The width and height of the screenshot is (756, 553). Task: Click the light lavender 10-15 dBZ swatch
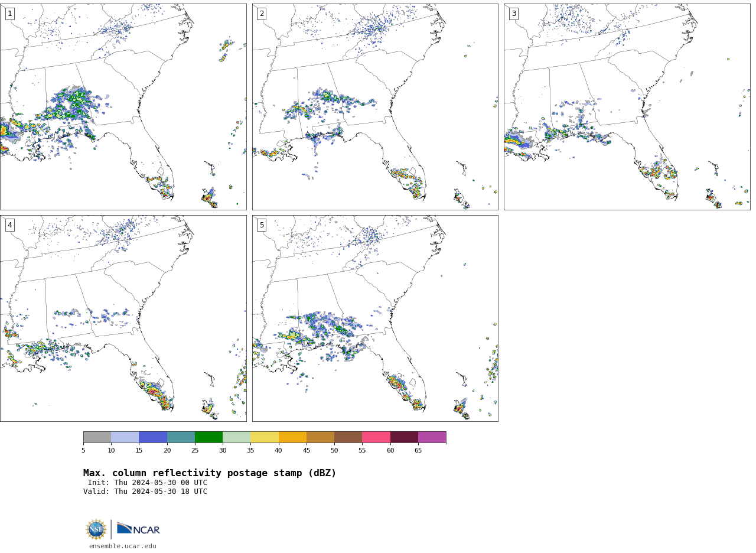125,437
